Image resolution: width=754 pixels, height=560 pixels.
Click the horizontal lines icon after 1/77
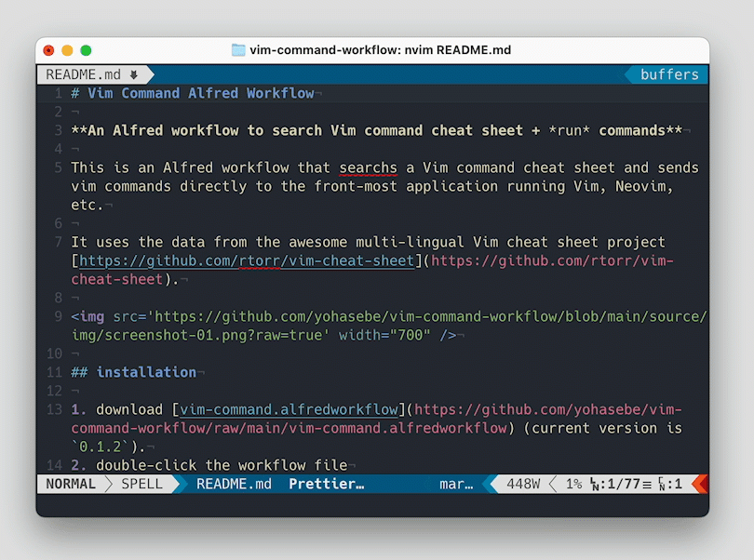pyautogui.click(x=646, y=484)
